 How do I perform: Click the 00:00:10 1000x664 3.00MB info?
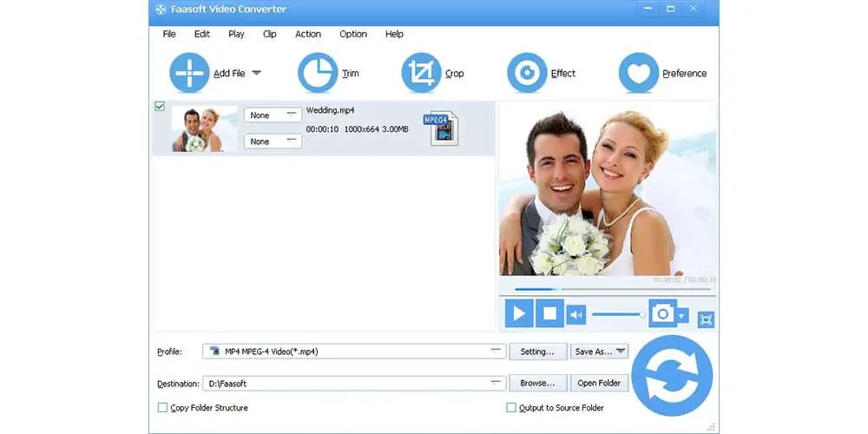(358, 129)
